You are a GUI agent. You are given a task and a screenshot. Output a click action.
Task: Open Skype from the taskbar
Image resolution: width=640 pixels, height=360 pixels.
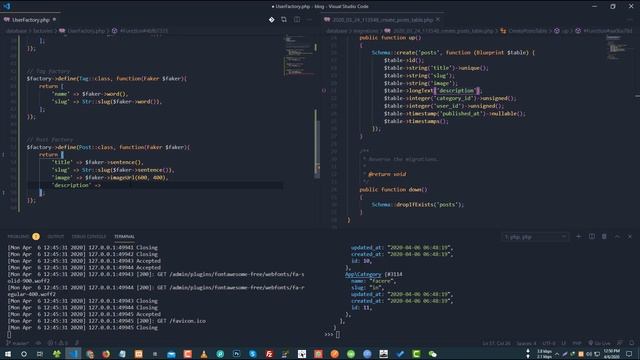click(x=253, y=354)
